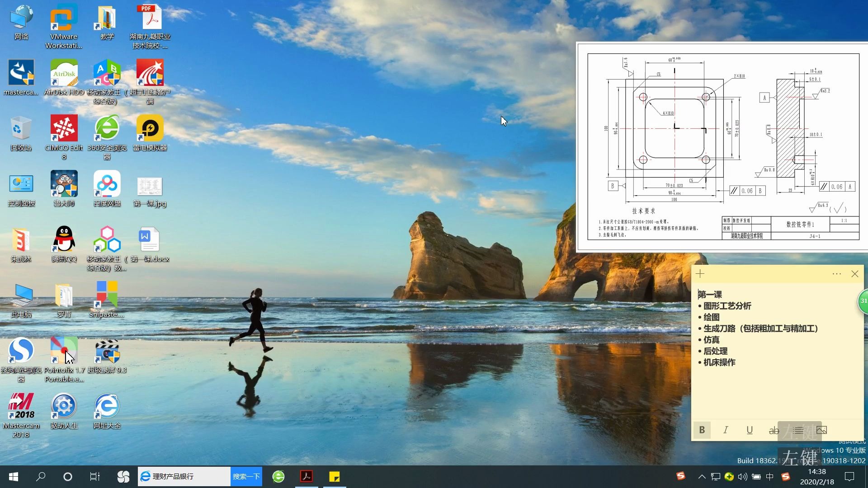Switch to Sticky Notes taskbar app
868x488 pixels.
335,477
